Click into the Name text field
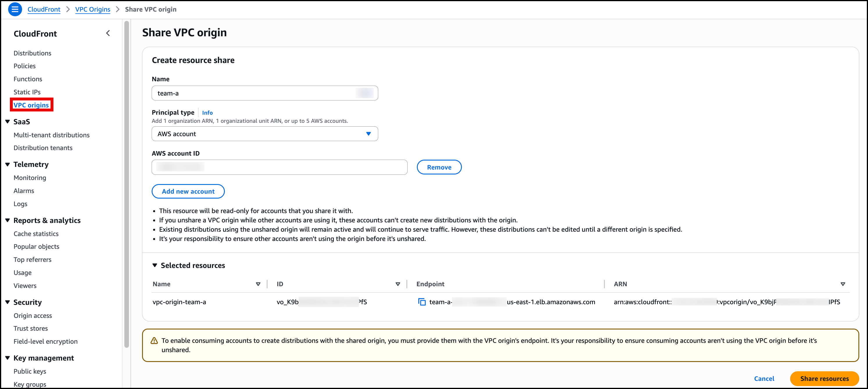 [265, 93]
